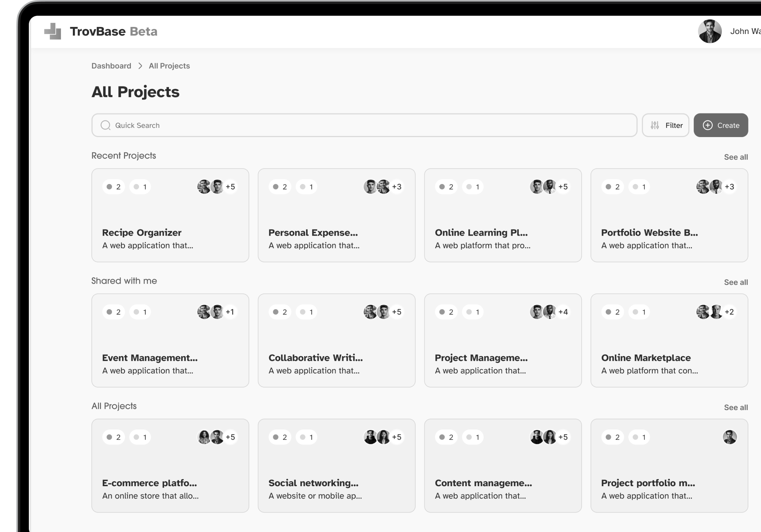Click the +5 members badge on Recipe Organizer
The image size is (761, 532).
click(x=230, y=187)
